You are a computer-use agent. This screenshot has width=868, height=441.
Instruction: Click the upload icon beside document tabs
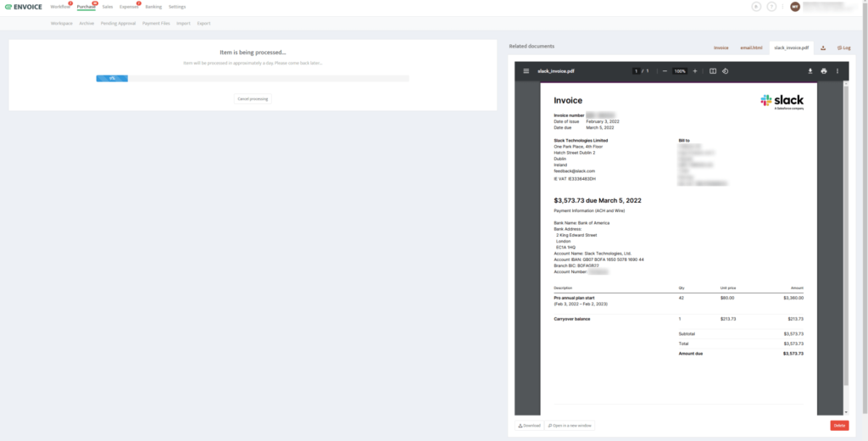tap(823, 47)
